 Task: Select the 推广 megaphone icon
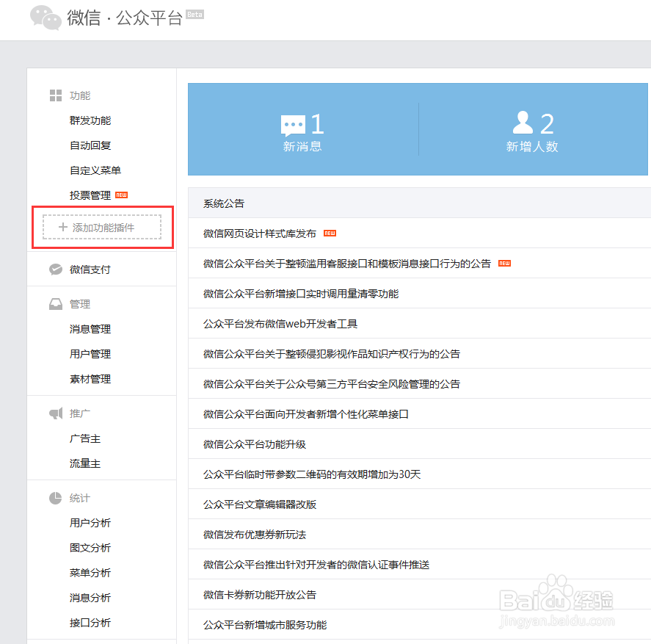tap(56, 413)
